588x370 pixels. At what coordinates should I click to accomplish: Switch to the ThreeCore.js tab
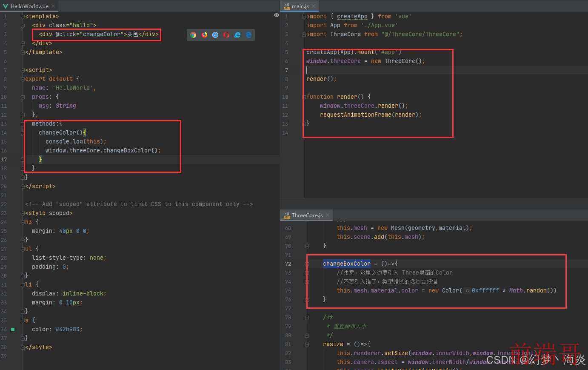click(307, 215)
